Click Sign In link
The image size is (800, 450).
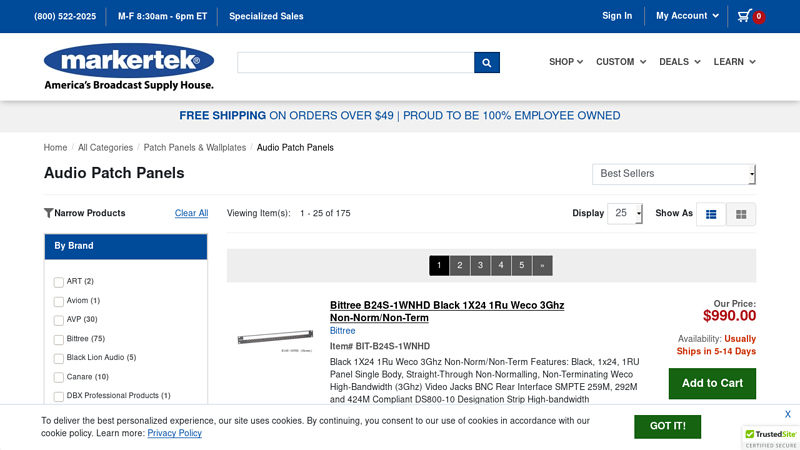617,16
